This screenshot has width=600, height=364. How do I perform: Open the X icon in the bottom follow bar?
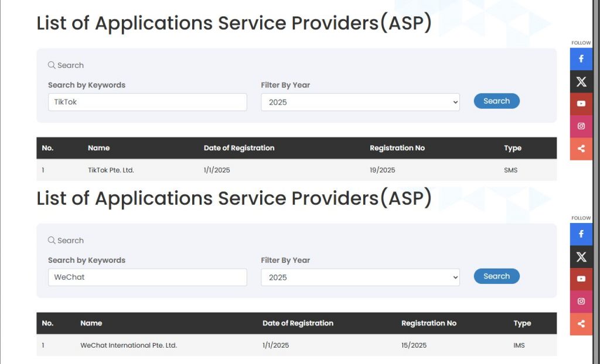click(x=581, y=256)
